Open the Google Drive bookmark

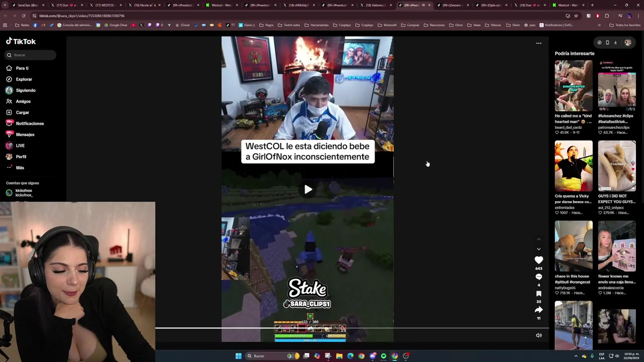(116, 25)
